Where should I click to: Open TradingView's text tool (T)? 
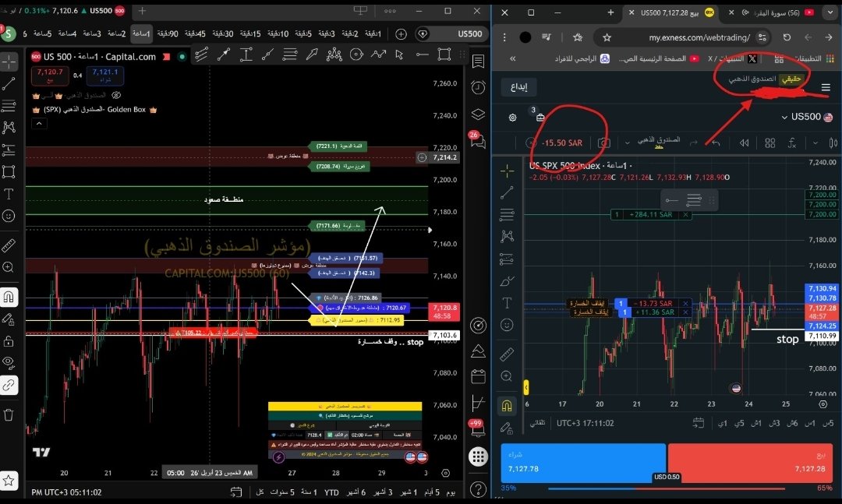coord(9,194)
